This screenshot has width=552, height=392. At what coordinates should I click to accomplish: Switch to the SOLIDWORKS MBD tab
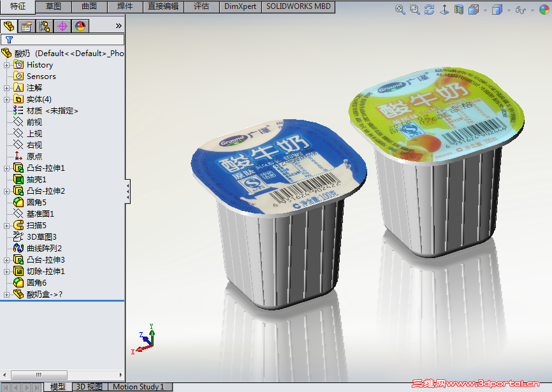[x=298, y=6]
